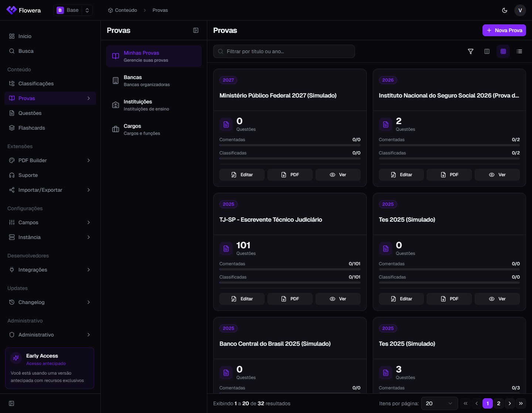Click the Nova Prova button
This screenshot has width=532, height=413.
pos(504,30)
